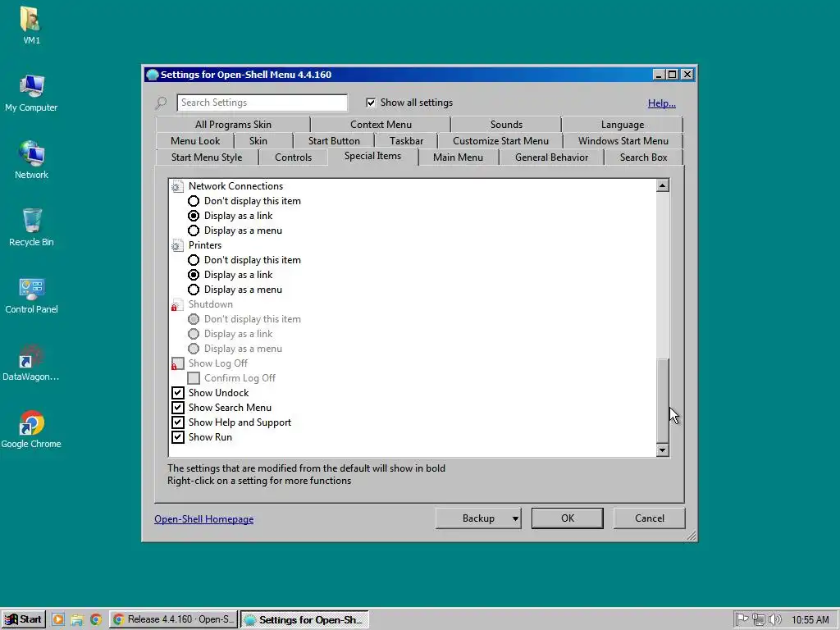Switch to the Release 4.4.160 Chrome taskbar window
The height and width of the screenshot is (630, 840).
coord(174,619)
